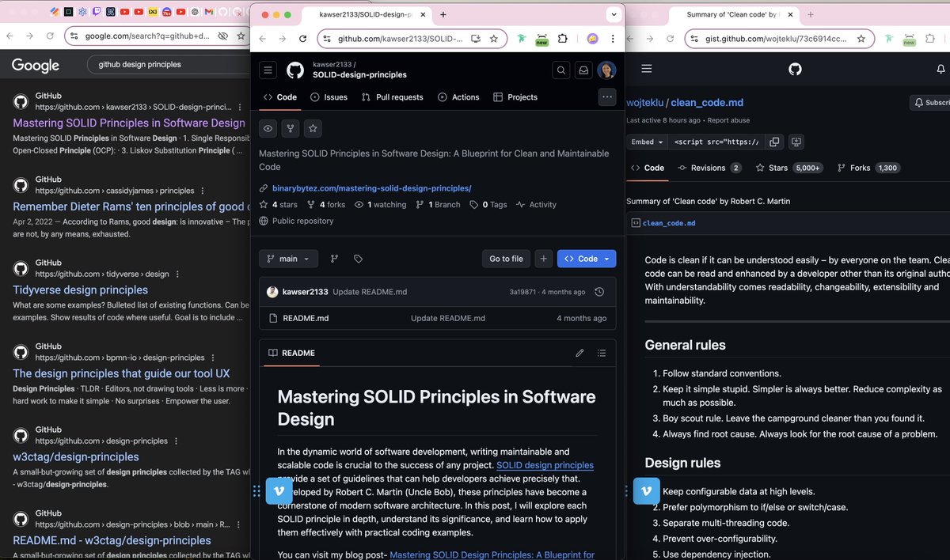The width and height of the screenshot is (950, 560).
Task: Click Report abuse link in gist window
Action: 728,120
